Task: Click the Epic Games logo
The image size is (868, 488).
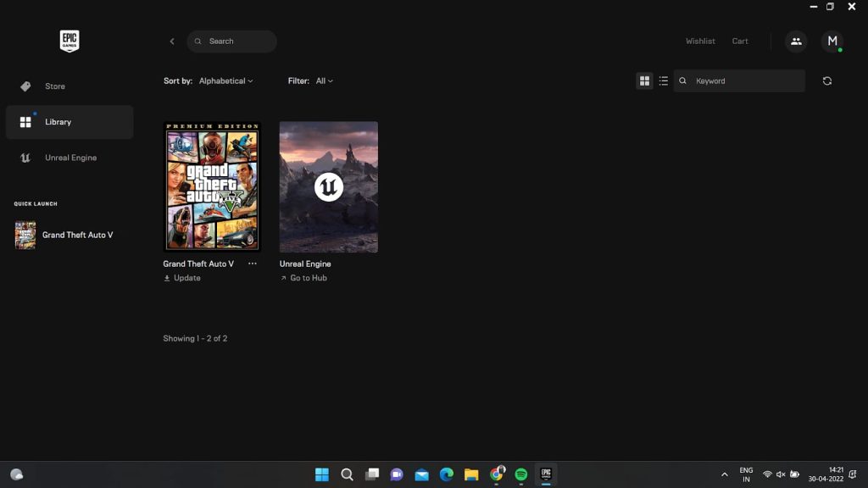Action: (x=69, y=40)
